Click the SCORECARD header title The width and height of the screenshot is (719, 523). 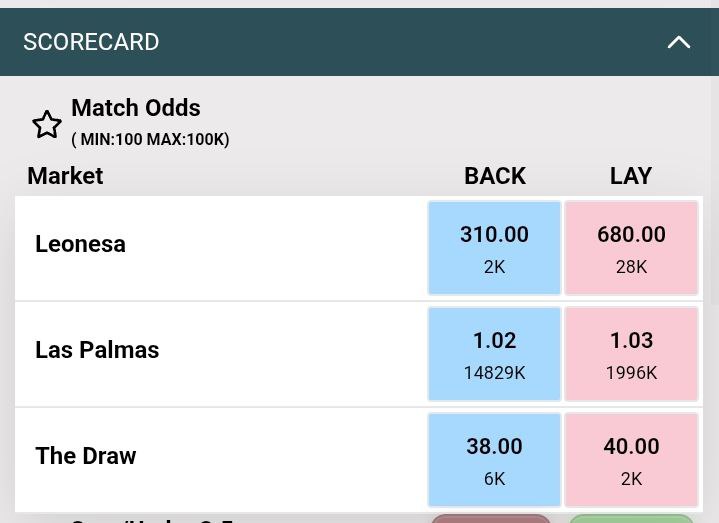click(91, 42)
